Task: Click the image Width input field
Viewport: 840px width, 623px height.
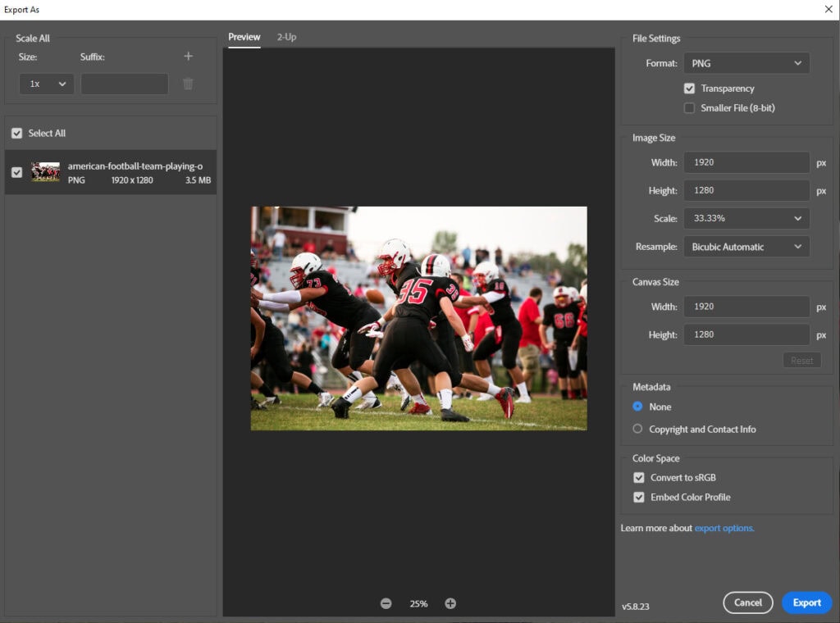Action: (746, 162)
